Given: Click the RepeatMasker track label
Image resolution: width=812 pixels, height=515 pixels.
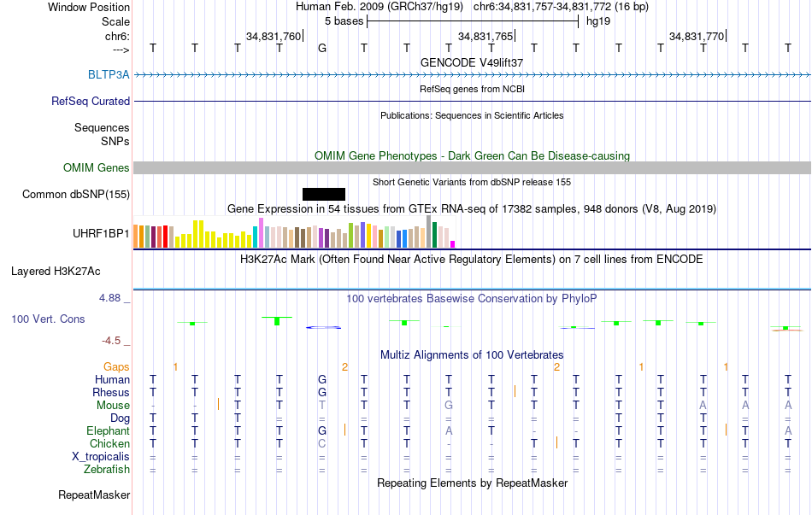Looking at the screenshot, I should point(94,495).
